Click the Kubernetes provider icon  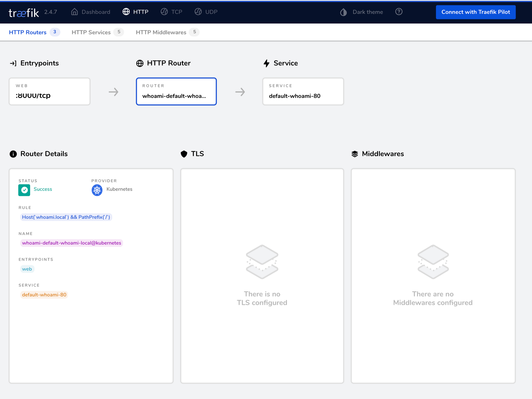[x=97, y=190]
